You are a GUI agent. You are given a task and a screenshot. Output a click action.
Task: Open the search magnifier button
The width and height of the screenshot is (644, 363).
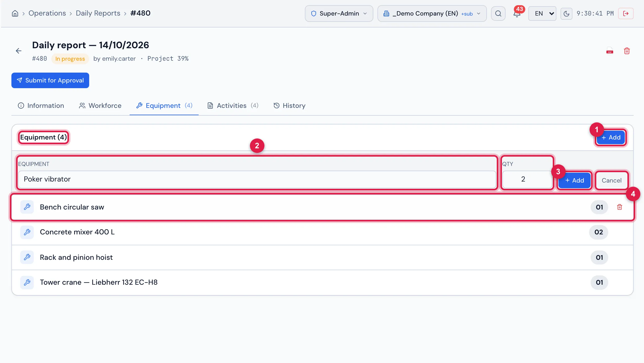(498, 13)
